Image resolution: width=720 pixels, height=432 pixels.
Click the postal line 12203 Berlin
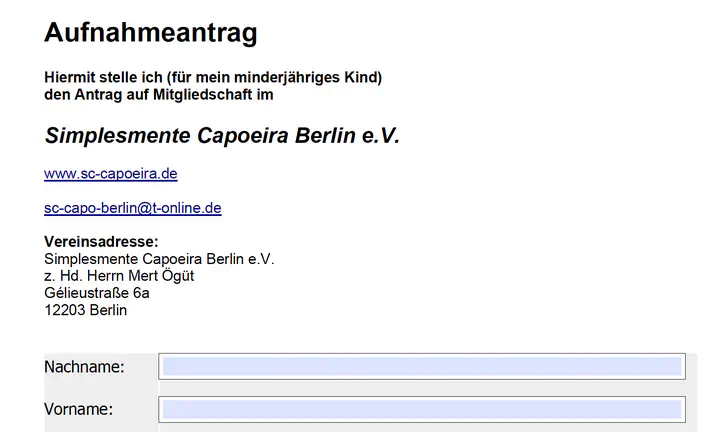pyautogui.click(x=85, y=310)
